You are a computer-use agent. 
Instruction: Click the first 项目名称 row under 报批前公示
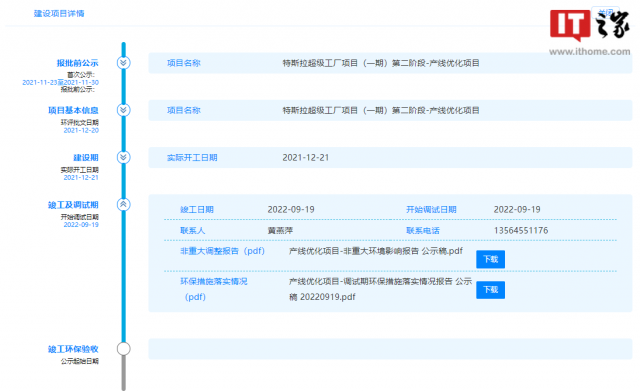click(390, 63)
